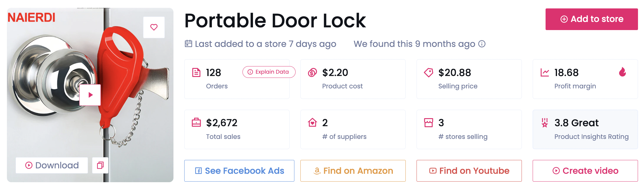Open See Facebook Ads link
This screenshot has height=187, width=644.
point(239,171)
